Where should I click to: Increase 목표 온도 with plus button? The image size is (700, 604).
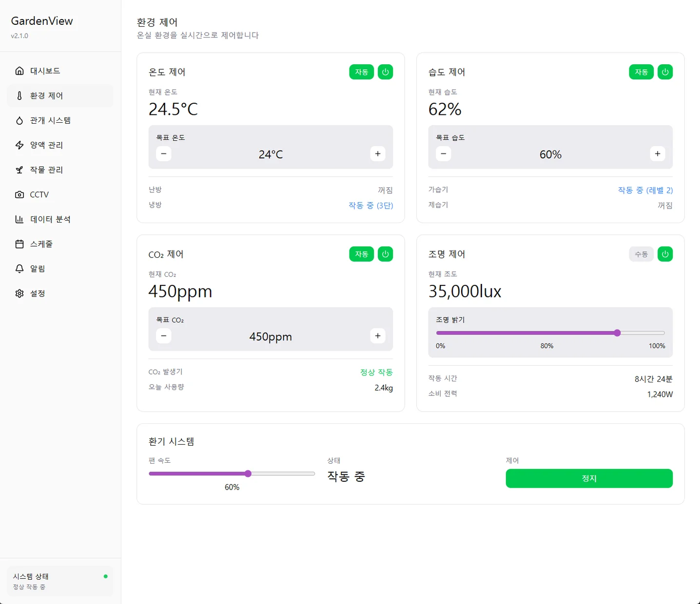click(378, 154)
